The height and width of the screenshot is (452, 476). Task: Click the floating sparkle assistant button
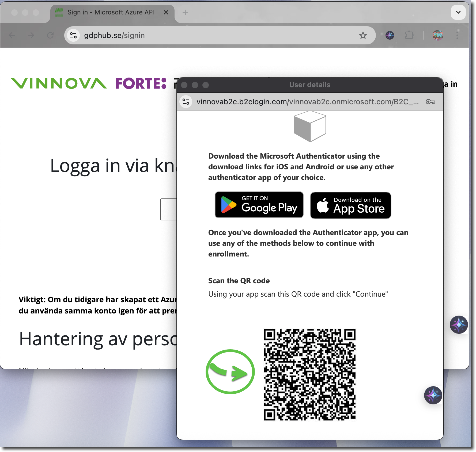(x=433, y=395)
